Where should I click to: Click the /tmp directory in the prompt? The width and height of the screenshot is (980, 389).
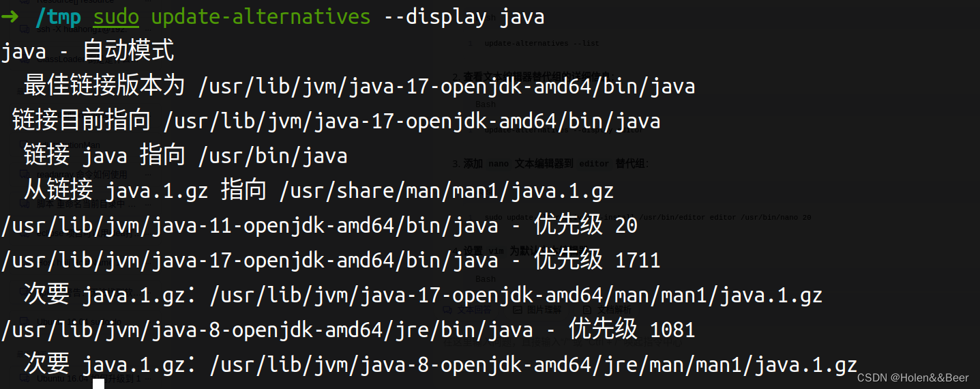pyautogui.click(x=57, y=16)
